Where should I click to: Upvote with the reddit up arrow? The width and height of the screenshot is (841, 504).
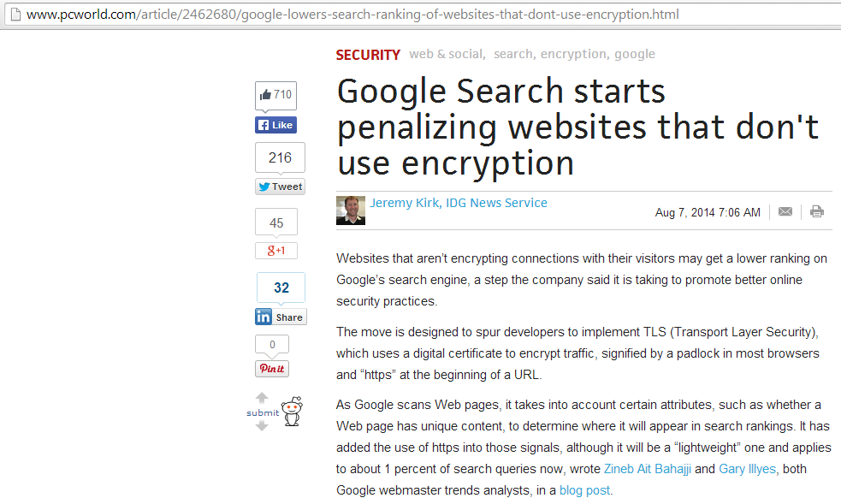(262, 397)
